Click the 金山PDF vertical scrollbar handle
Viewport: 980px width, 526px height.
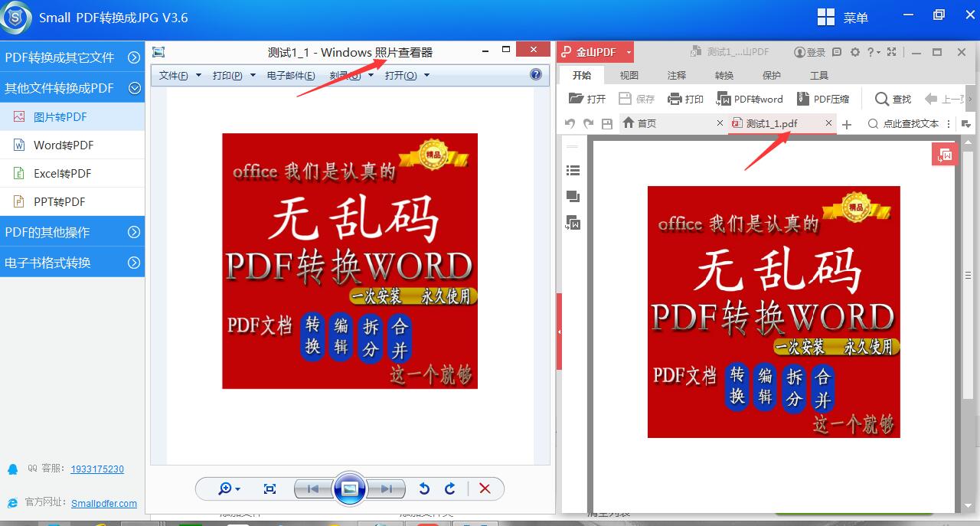click(x=968, y=274)
